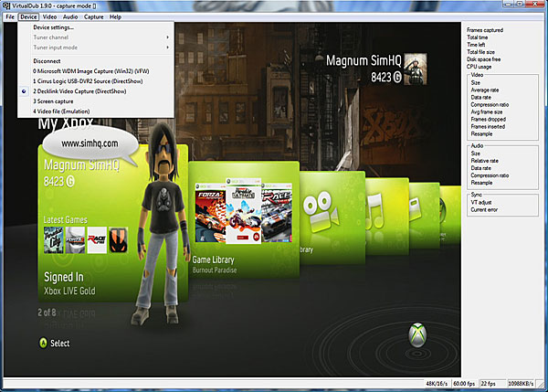The width and height of the screenshot is (548, 392).
Task: Open the Audio menu
Action: [x=70, y=16]
